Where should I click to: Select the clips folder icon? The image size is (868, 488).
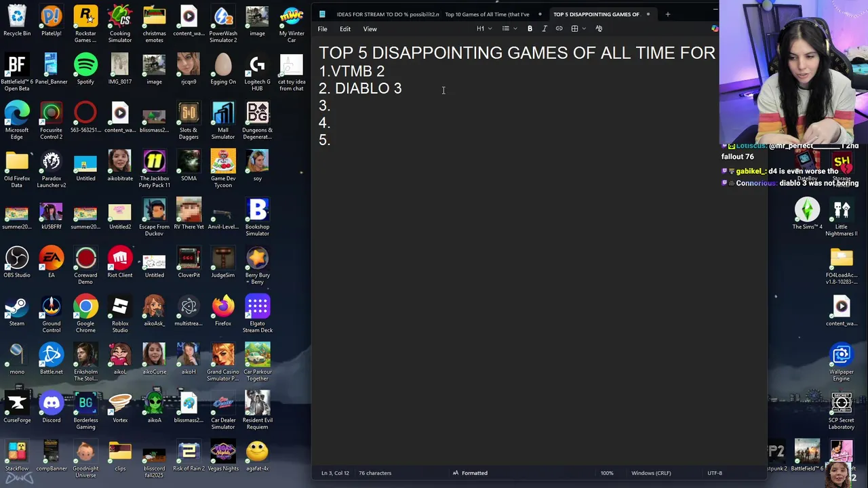click(120, 456)
